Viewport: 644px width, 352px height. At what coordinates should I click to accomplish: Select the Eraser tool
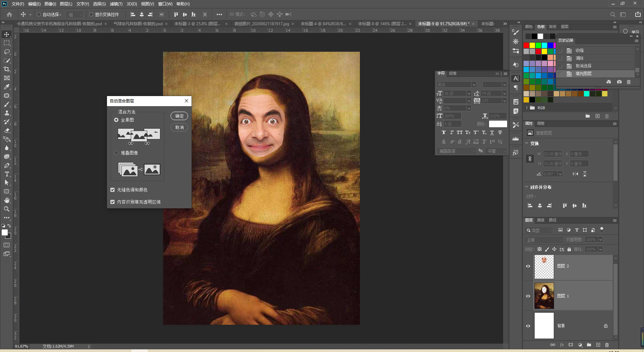[x=7, y=130]
